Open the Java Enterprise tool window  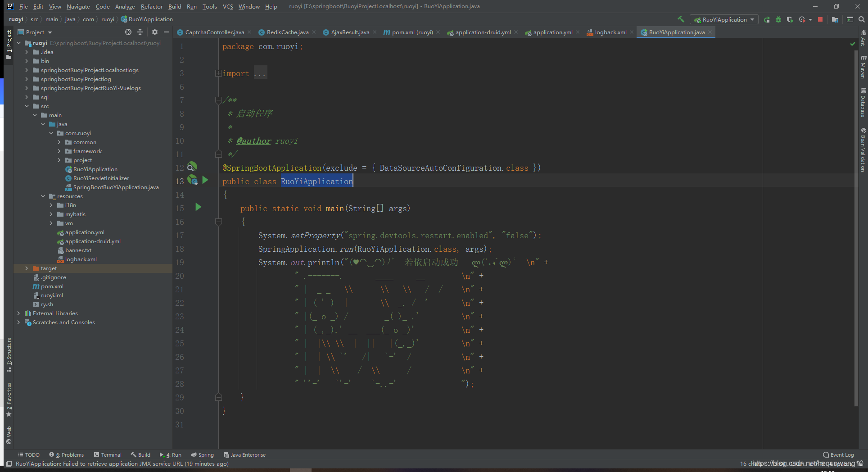point(244,455)
